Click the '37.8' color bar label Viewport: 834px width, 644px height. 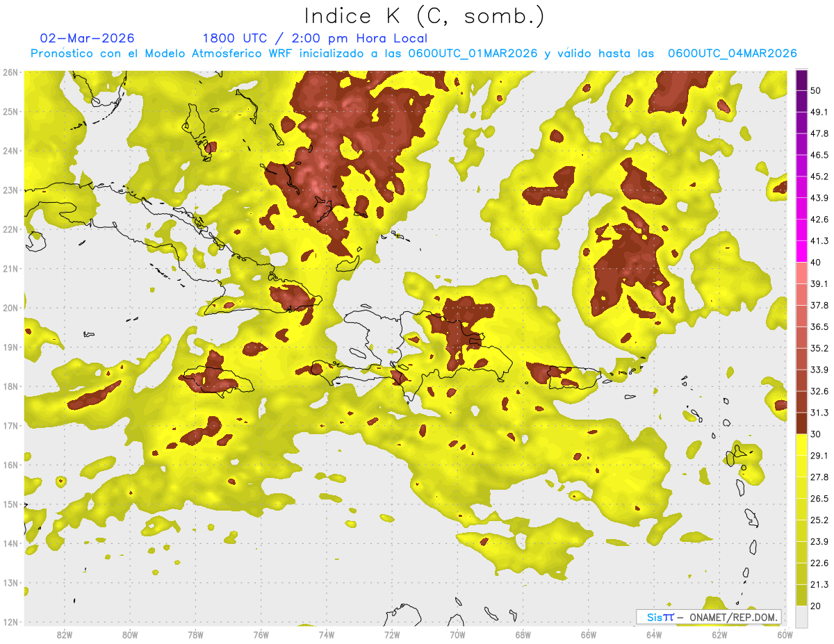tap(819, 305)
